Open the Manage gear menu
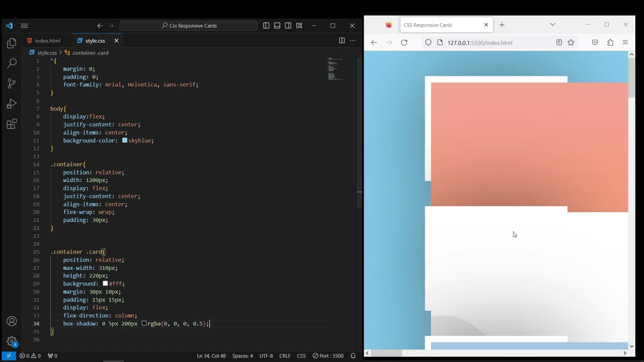 [x=12, y=341]
